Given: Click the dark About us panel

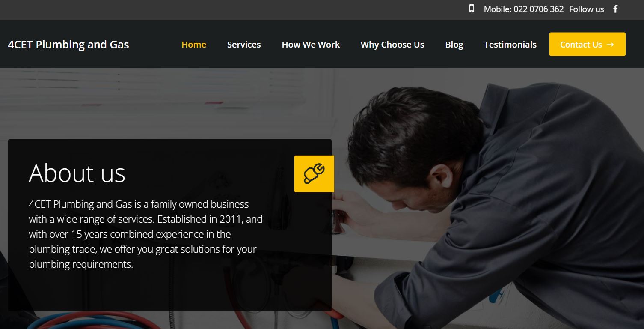Looking at the screenshot, I should coord(170,225).
